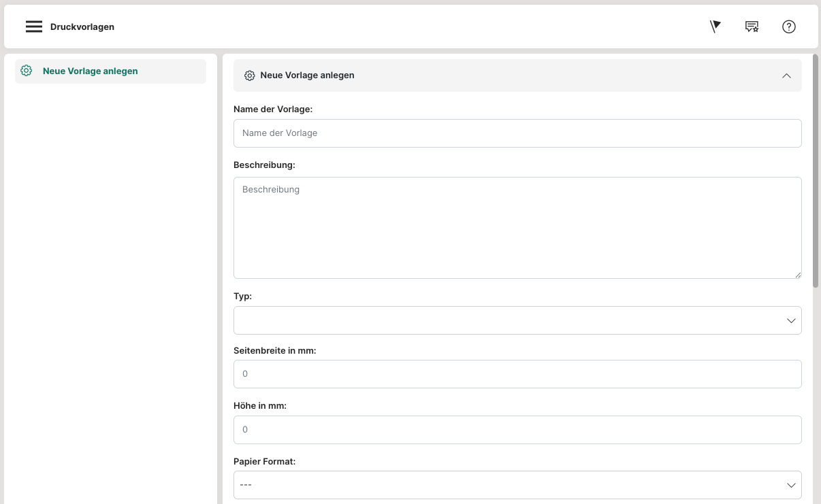Click the Typ field label
Image resolution: width=821 pixels, height=504 pixels.
(242, 297)
